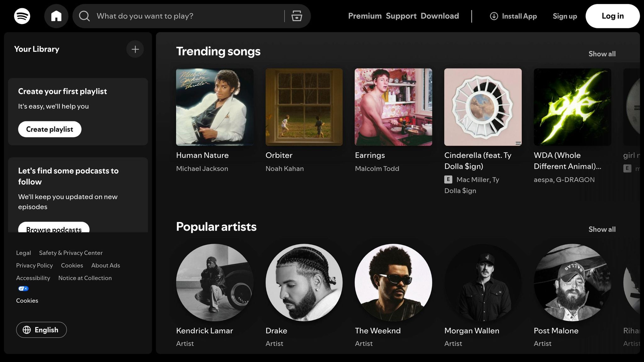
Task: Click plus icon in Your Library
Action: coord(135,49)
